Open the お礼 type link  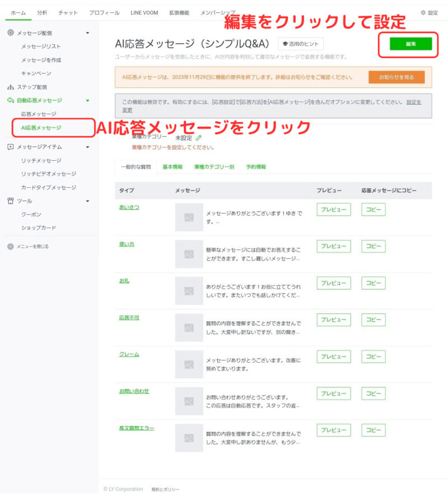[124, 281]
